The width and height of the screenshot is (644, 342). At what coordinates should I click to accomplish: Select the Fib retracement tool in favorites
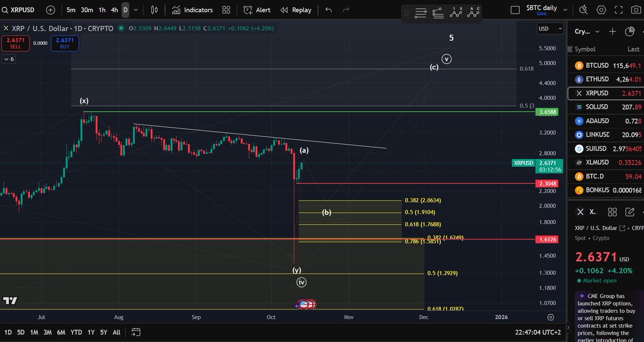438,13
